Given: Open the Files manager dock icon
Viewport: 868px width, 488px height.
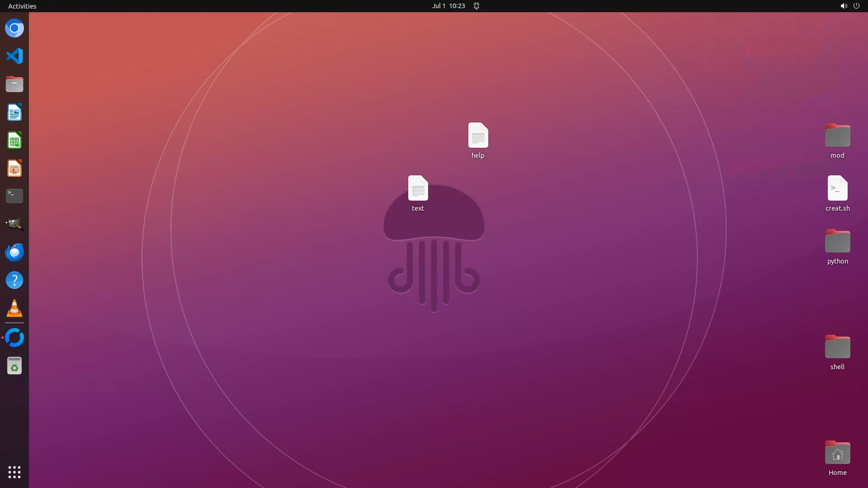Looking at the screenshot, I should pyautogui.click(x=14, y=84).
